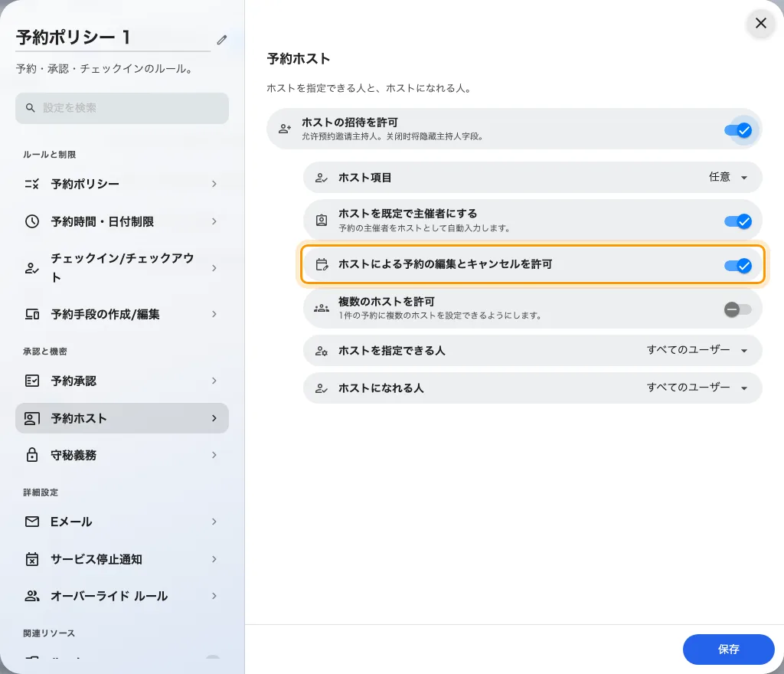Click the host badge icon beside 予約ホスト

point(32,418)
